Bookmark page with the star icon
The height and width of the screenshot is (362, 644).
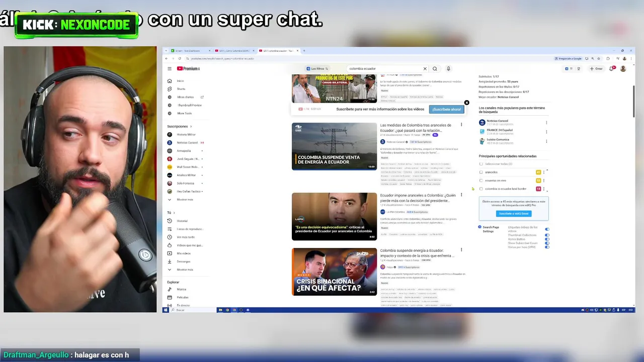point(599,58)
